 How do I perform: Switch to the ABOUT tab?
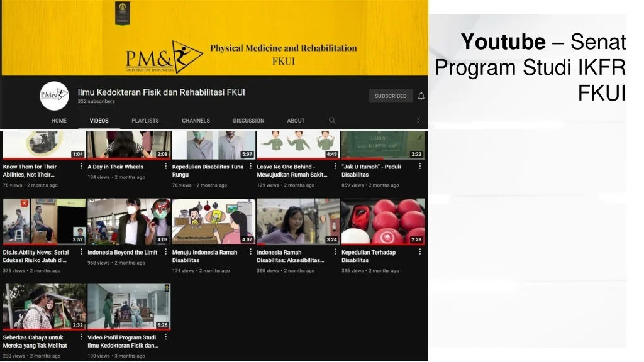(296, 121)
